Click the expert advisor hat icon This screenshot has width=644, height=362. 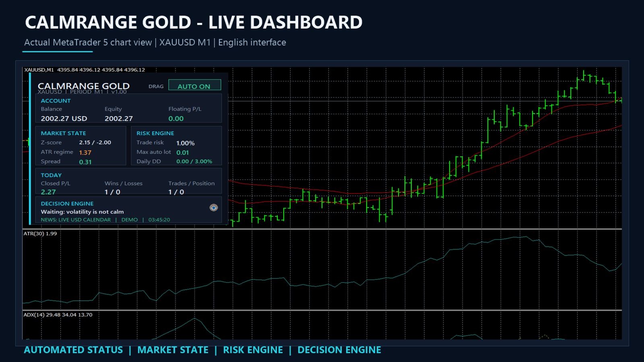[x=214, y=208]
